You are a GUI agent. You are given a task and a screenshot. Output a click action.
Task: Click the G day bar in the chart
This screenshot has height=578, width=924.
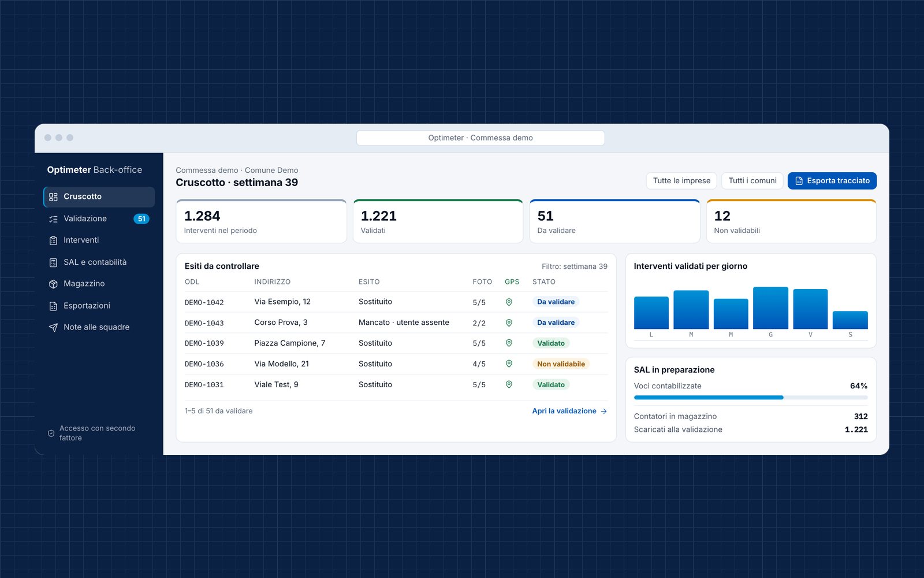pyautogui.click(x=770, y=308)
